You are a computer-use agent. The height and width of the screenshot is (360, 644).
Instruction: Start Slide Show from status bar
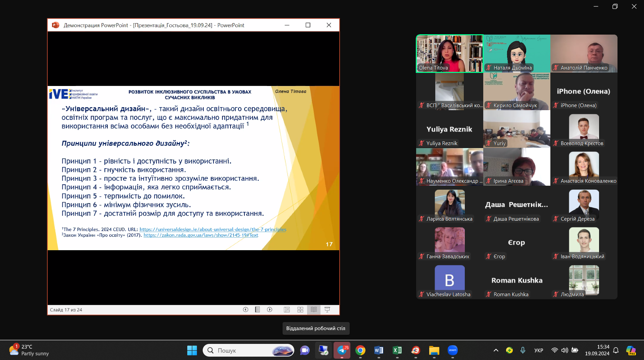(327, 310)
